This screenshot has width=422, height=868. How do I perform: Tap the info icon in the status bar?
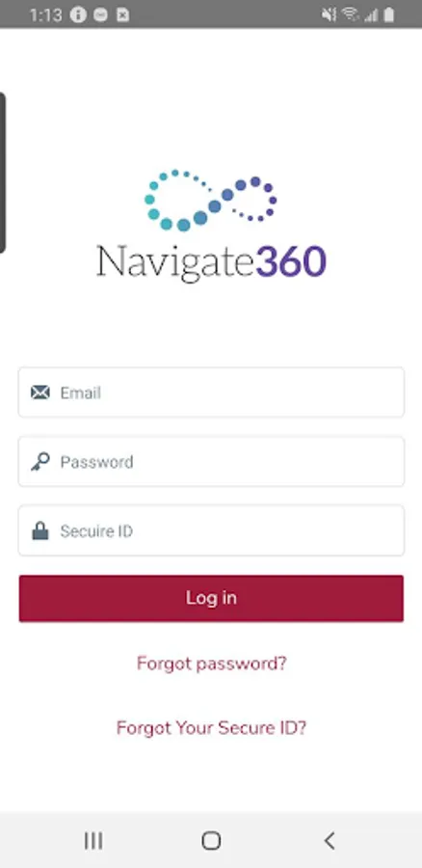coord(78,14)
